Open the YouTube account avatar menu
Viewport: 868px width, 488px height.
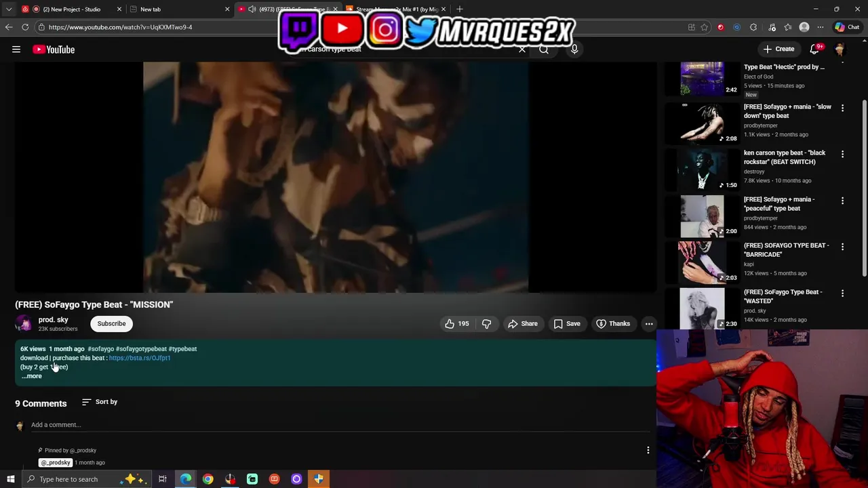[x=840, y=49]
